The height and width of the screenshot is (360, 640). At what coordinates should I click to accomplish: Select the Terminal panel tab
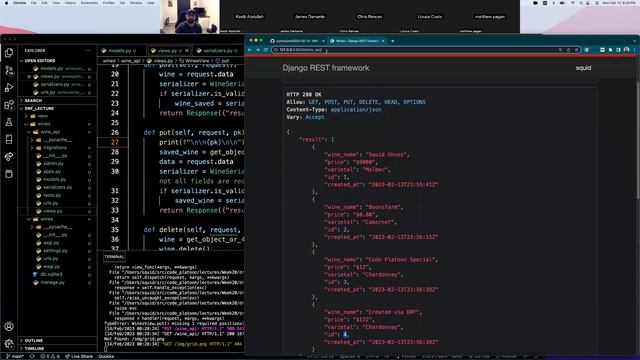click(114, 257)
